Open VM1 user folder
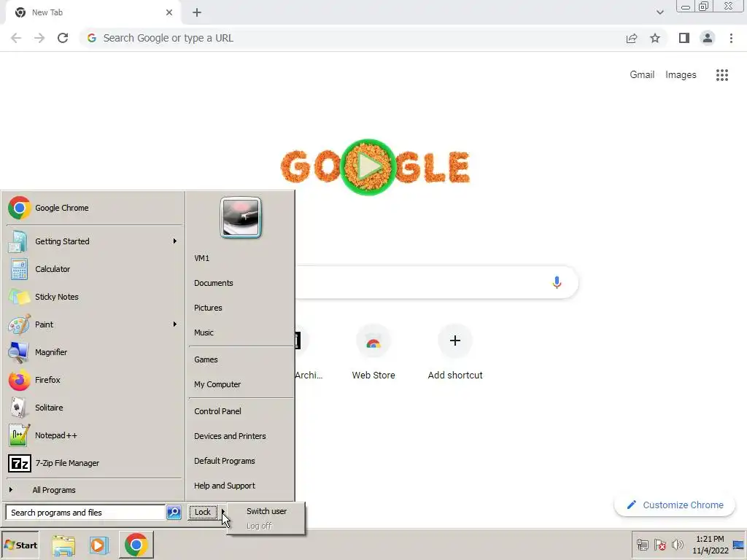The height and width of the screenshot is (560, 747). (x=241, y=258)
